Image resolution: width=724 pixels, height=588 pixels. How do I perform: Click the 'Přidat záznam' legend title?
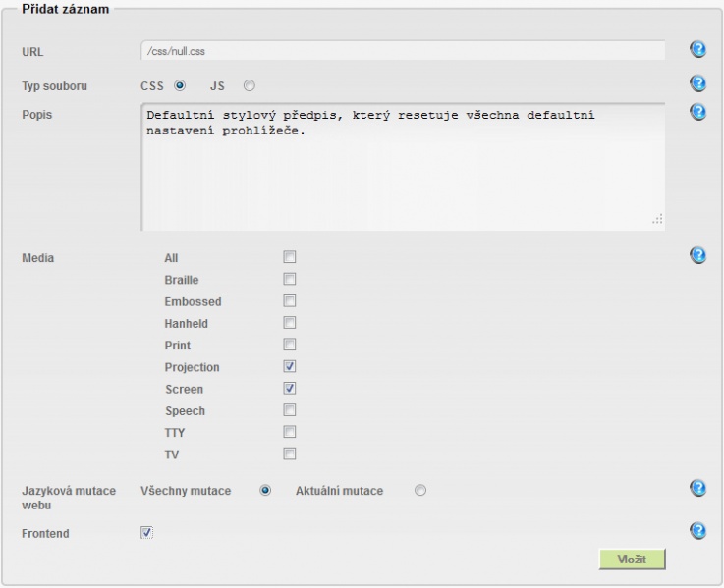click(66, 9)
